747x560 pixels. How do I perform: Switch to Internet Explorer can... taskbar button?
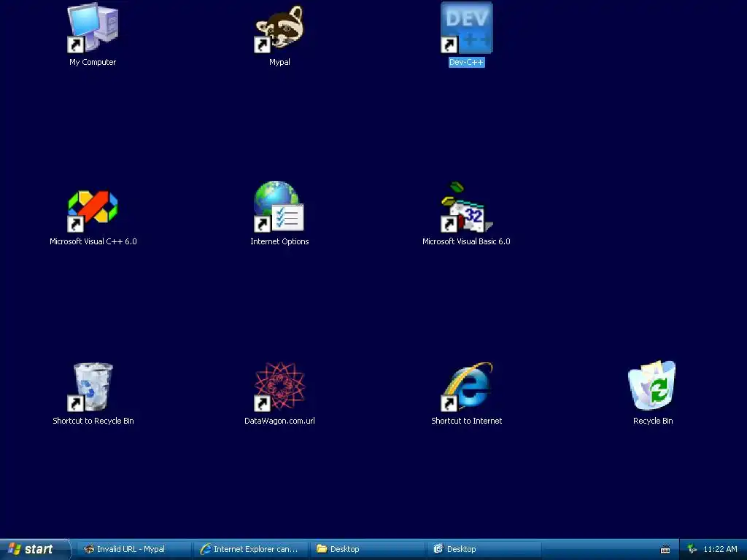(x=250, y=549)
